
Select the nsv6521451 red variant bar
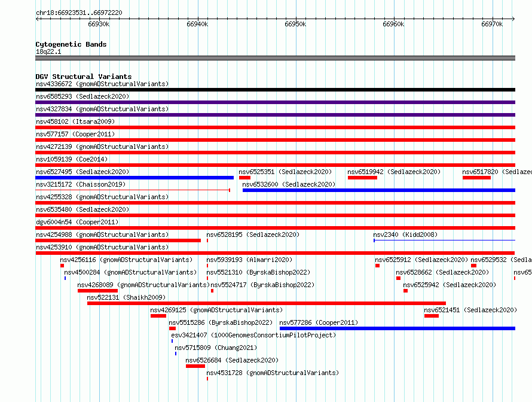click(x=431, y=316)
